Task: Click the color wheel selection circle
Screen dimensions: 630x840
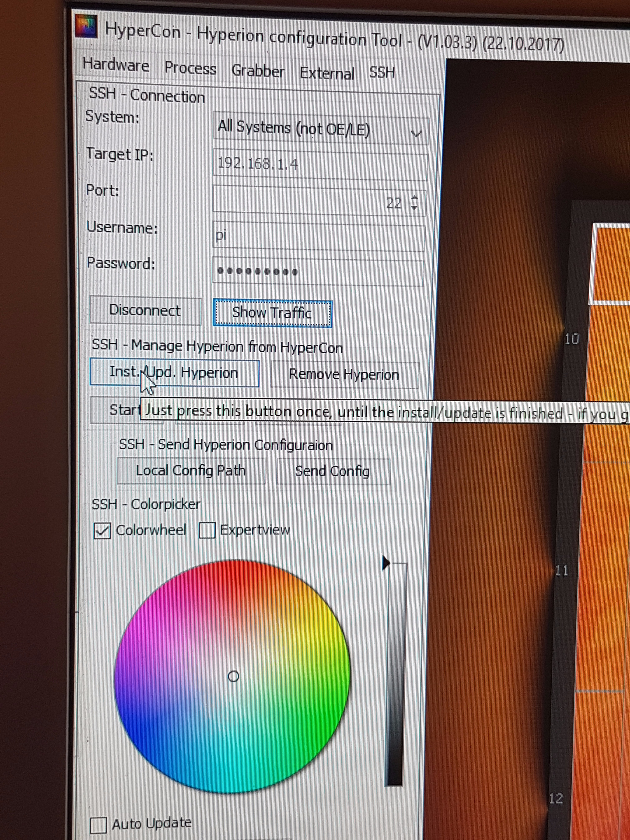Action: click(x=233, y=676)
